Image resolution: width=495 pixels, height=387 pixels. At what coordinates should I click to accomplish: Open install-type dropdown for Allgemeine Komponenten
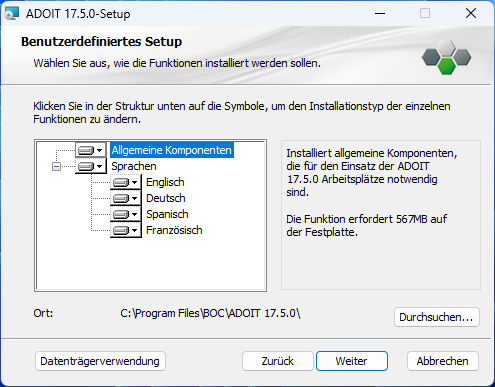(91, 150)
